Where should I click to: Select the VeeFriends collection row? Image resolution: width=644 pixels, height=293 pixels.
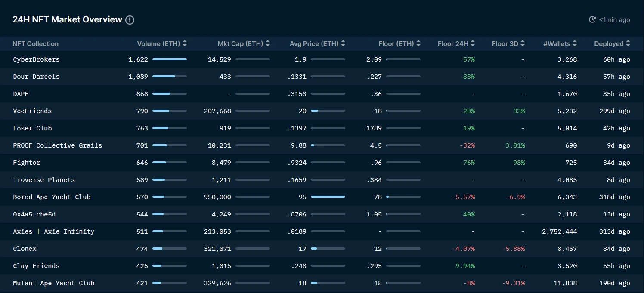click(32, 111)
